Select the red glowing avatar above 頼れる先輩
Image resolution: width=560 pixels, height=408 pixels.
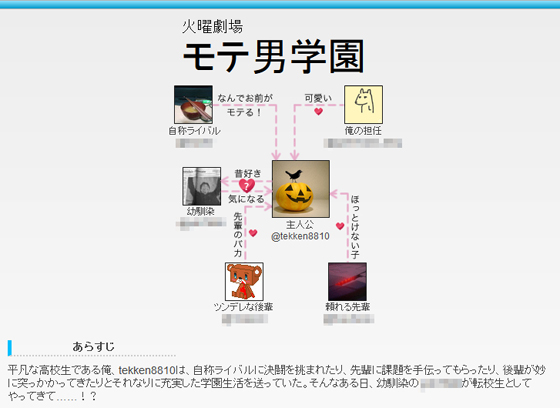pyautogui.click(x=347, y=282)
